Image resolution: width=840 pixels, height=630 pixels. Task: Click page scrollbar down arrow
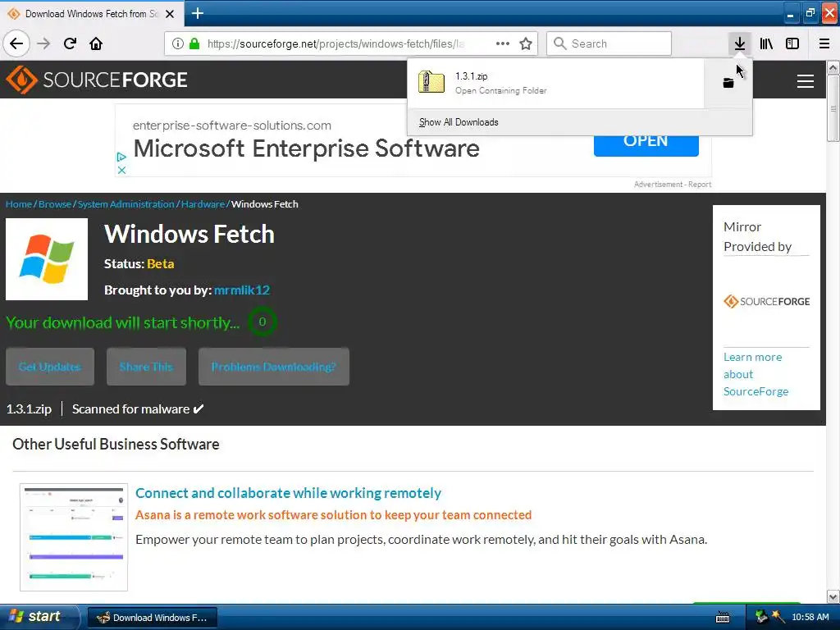click(833, 596)
